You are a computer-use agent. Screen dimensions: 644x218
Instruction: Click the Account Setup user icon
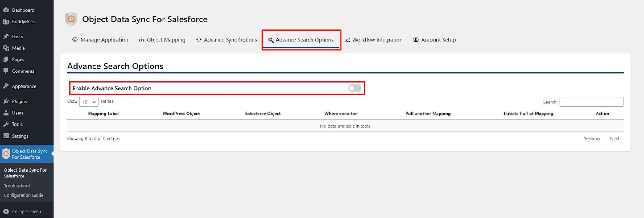pyautogui.click(x=416, y=40)
